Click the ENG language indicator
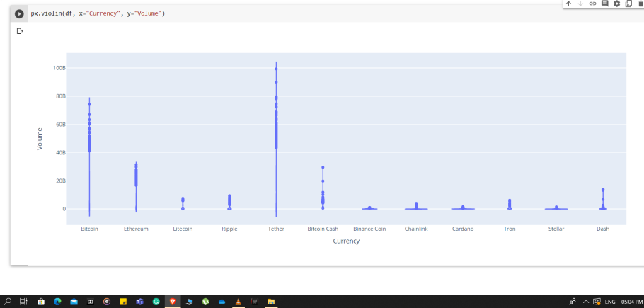Viewport: 644px width, 308px height. 610,302
